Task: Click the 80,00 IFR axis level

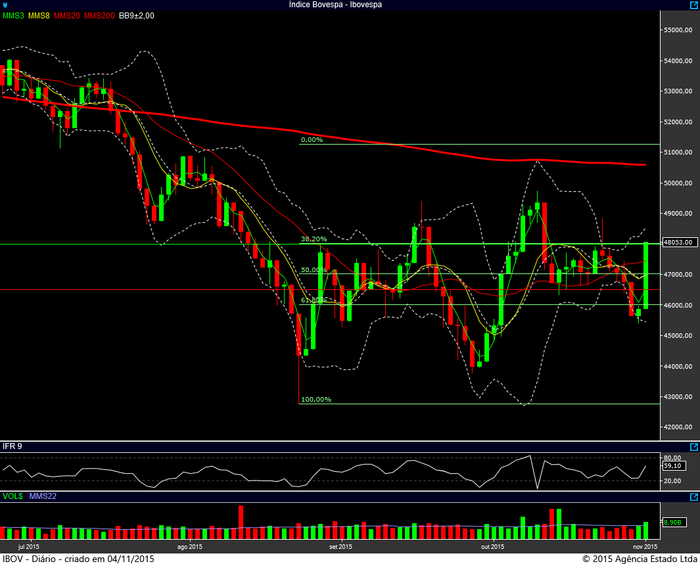Action: tap(673, 458)
